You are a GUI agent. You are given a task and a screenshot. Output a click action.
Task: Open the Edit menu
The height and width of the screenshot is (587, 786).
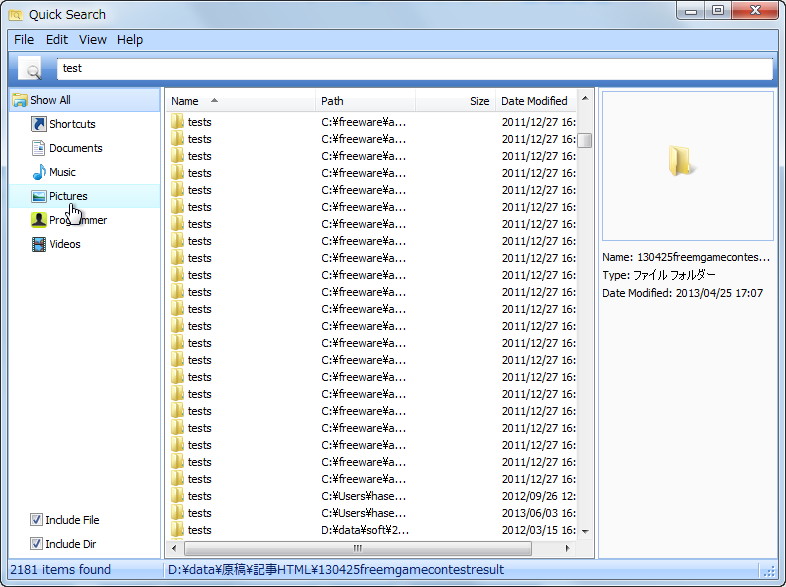point(57,40)
